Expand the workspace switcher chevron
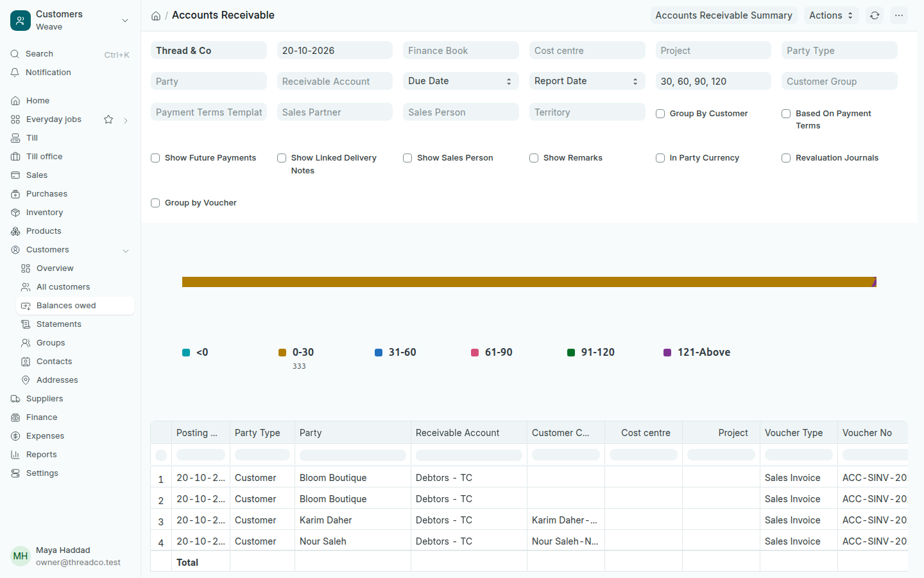The width and height of the screenshot is (924, 578). click(125, 21)
